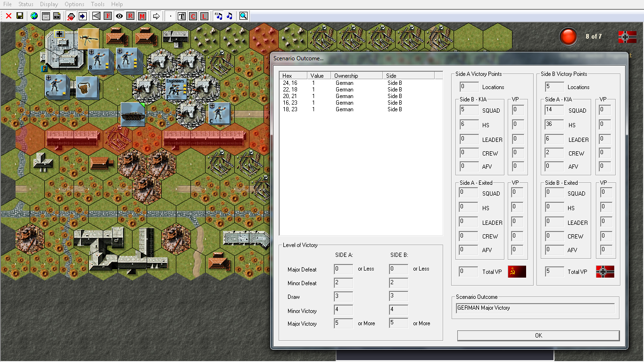Toggle the hex coordinate display icon

46,16
